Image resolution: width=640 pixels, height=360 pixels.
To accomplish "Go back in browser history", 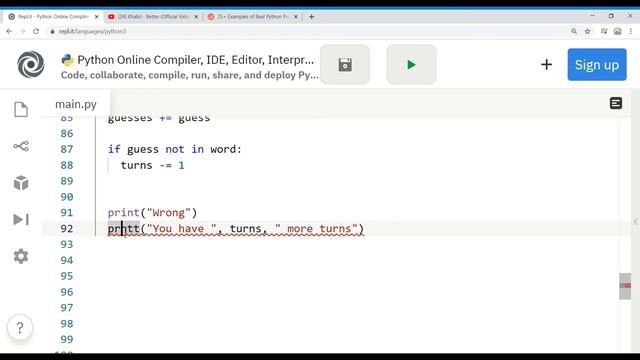I will pyautogui.click(x=9, y=31).
